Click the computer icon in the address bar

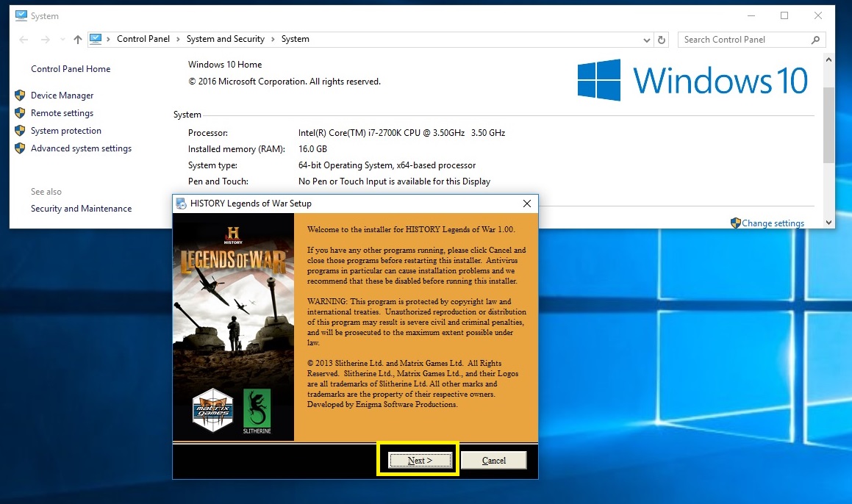(x=96, y=38)
